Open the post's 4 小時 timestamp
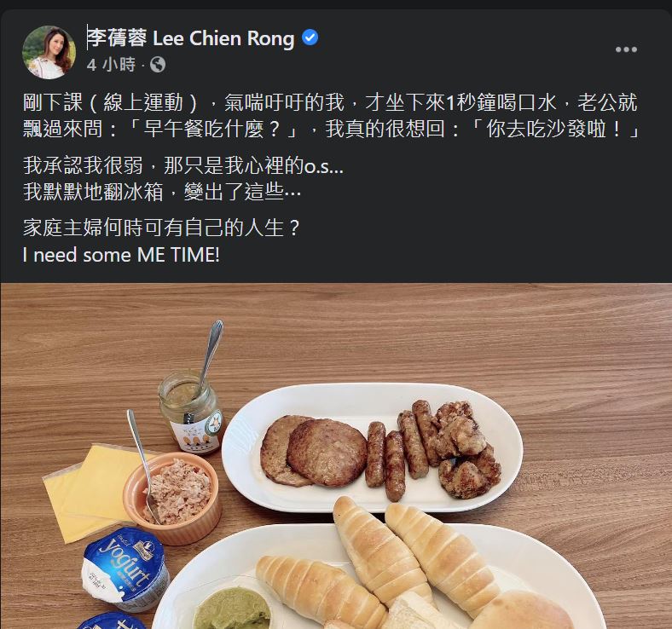Screen dimensions: 672x629 [x=111, y=65]
